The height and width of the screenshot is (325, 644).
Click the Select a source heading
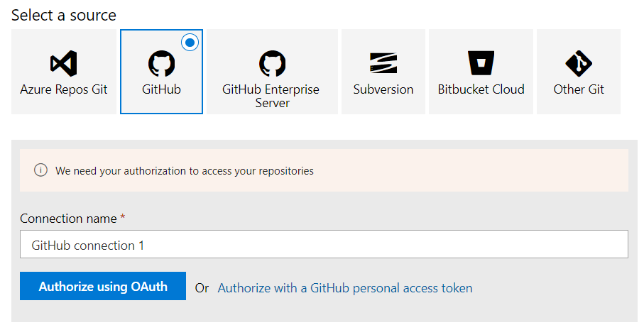pos(64,15)
